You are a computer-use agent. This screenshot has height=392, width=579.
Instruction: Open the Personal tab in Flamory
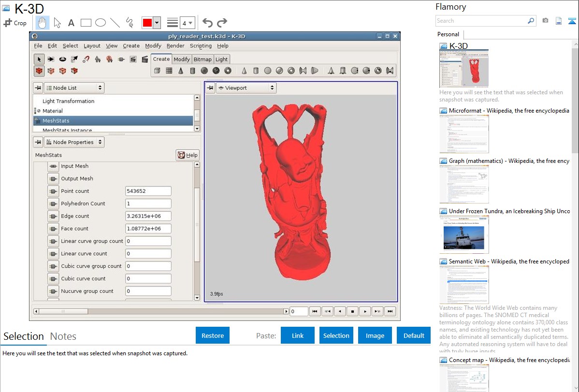(x=448, y=34)
